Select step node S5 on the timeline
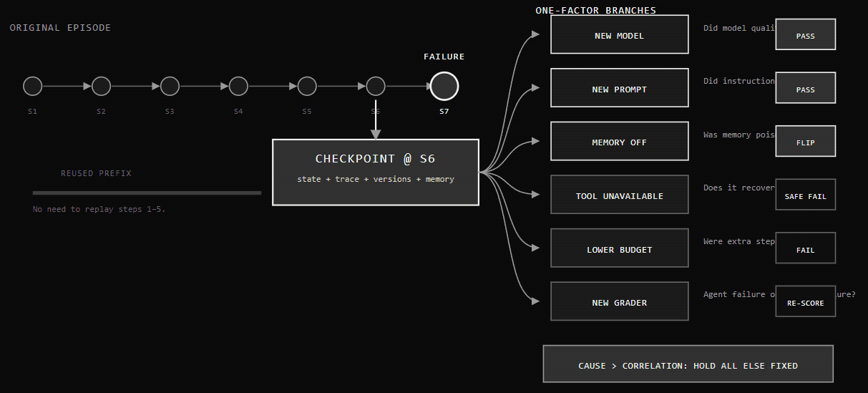868x393 pixels. tap(307, 86)
